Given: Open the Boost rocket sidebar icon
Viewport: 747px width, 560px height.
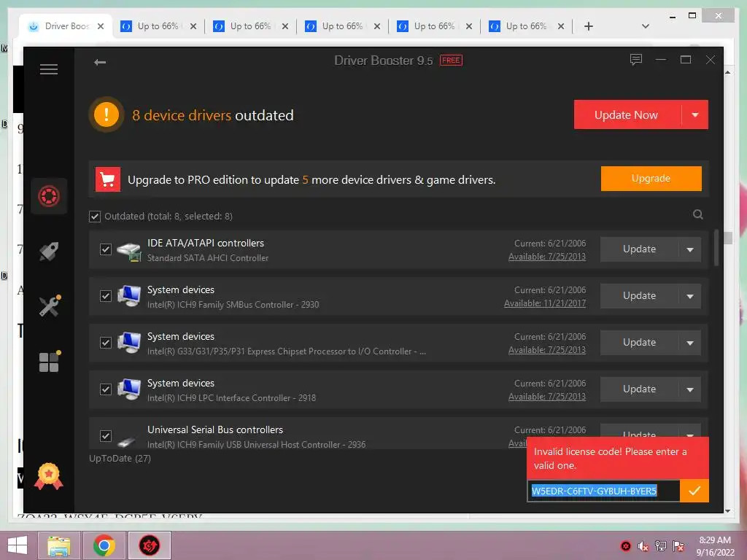Looking at the screenshot, I should point(49,252).
